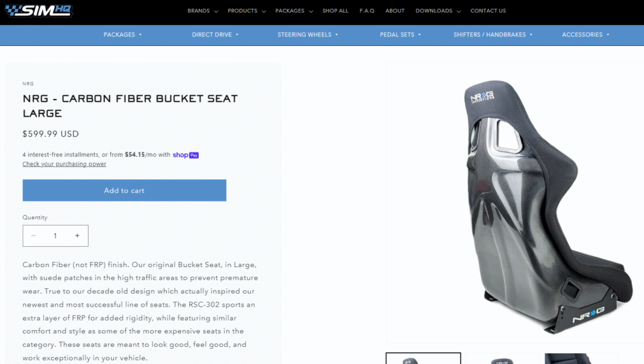This screenshot has width=644, height=364.
Task: Open the Contact Us page
Action: [488, 11]
